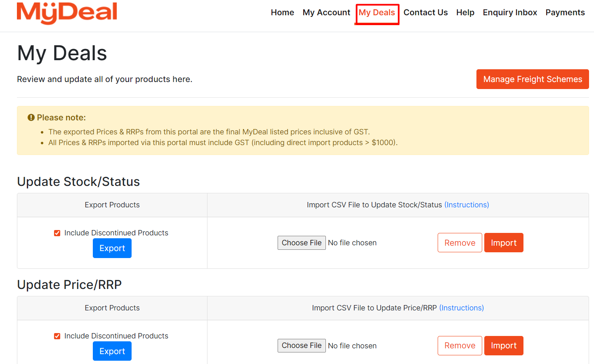Click the note starting 'The exported Prices & RRPs'
Screen dimensions: 594x364
(209, 132)
